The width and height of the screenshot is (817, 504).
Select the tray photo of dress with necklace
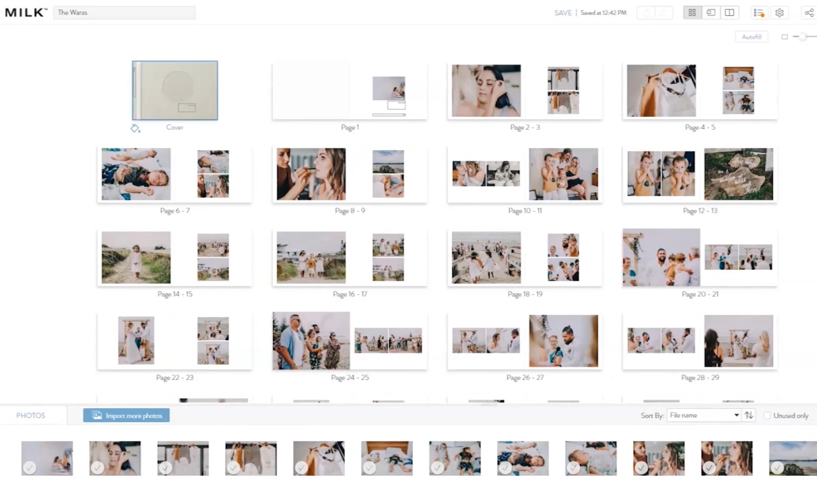coord(319,458)
